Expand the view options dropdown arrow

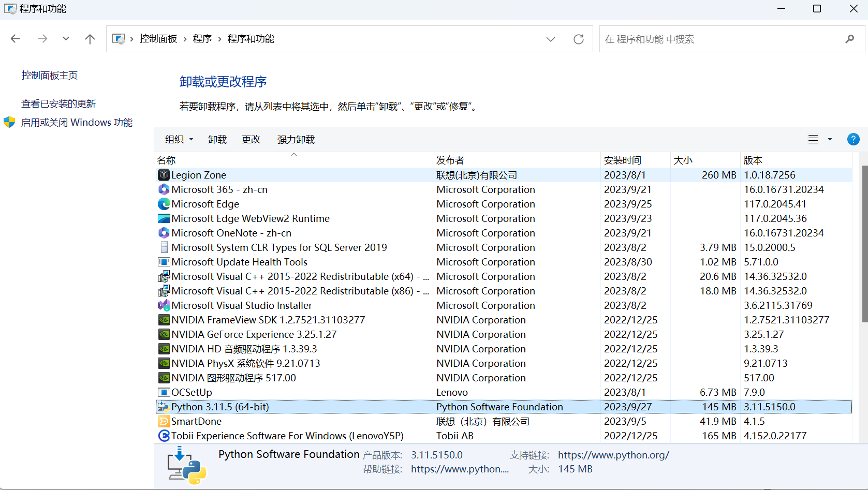(x=830, y=139)
